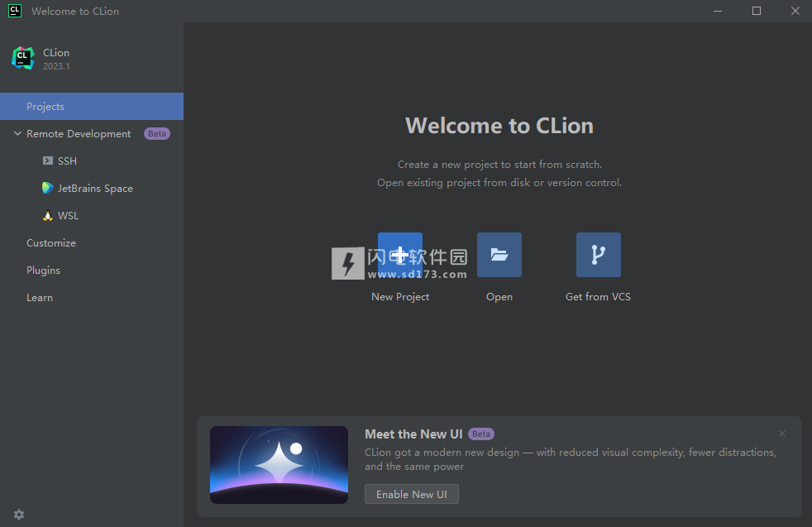The height and width of the screenshot is (527, 812).
Task: Click the JetBrains Space logo icon
Action: 48,188
